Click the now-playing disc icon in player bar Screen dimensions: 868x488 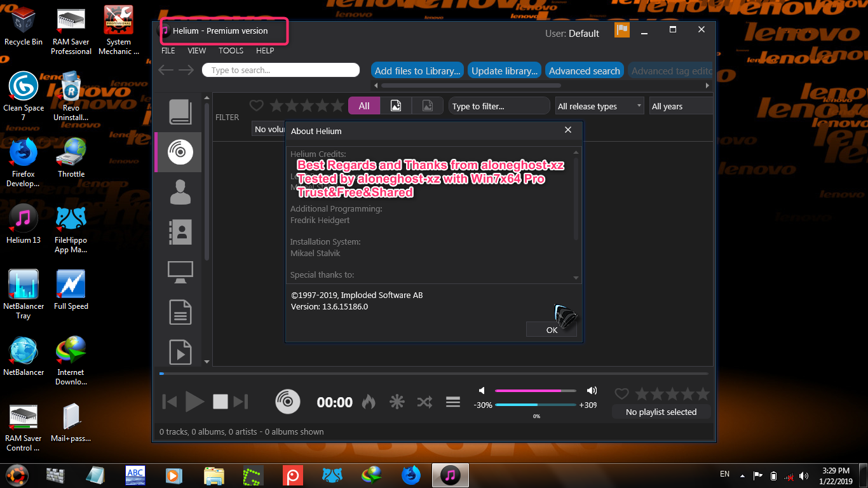pyautogui.click(x=287, y=402)
